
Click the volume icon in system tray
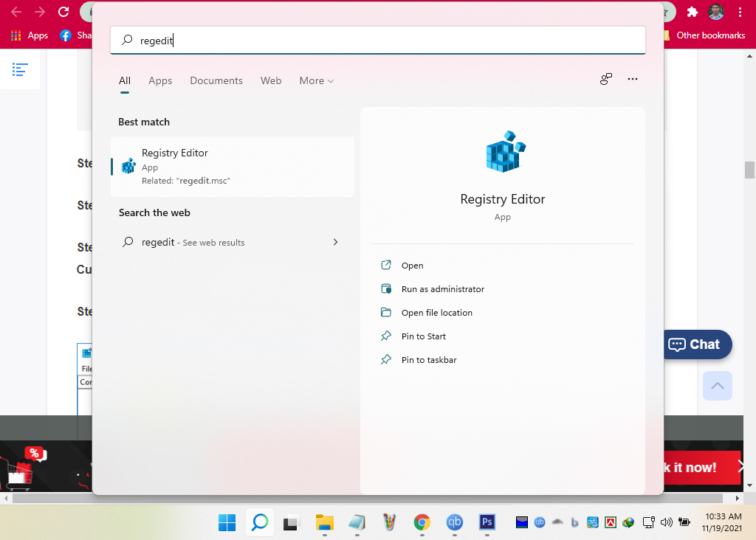coord(667,522)
